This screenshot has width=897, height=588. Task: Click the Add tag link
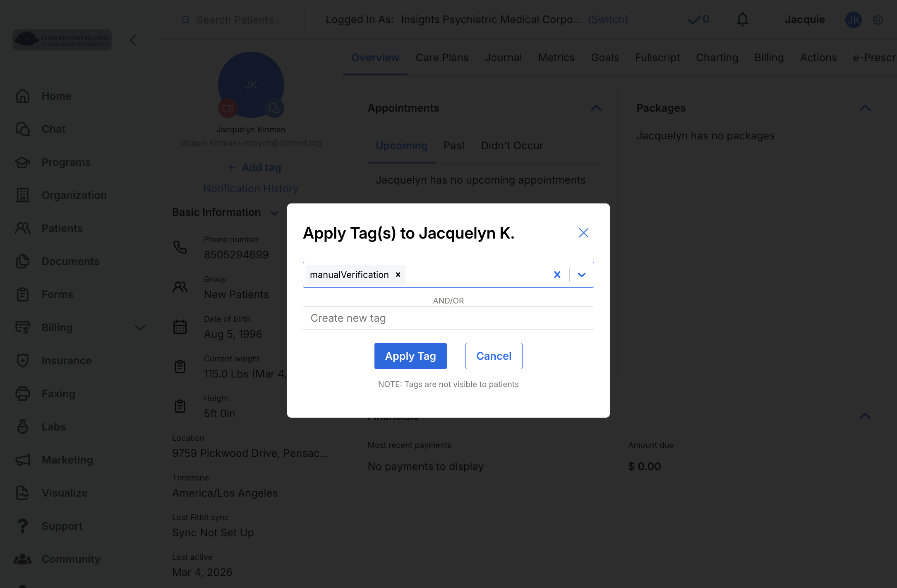click(254, 167)
